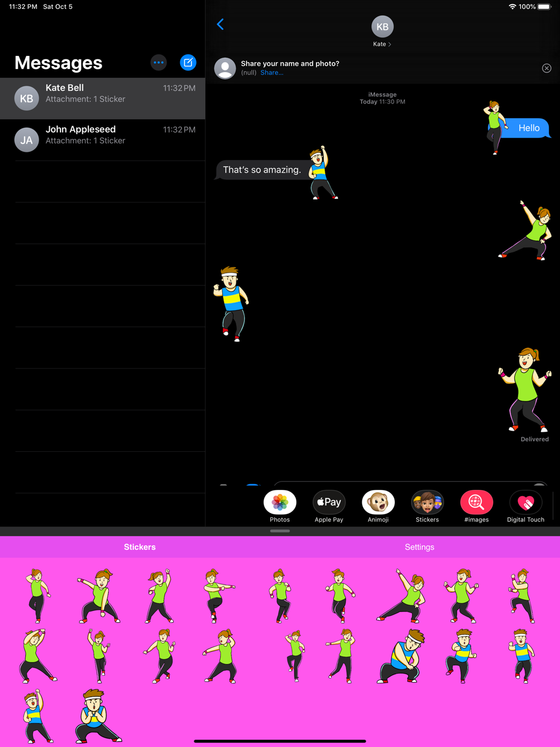Select ninth sticker in second row
Screen dimensions: 560x747
(522, 656)
